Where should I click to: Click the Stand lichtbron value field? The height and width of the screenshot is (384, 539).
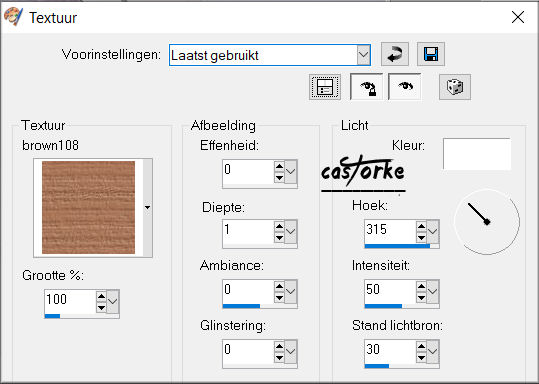coord(390,350)
